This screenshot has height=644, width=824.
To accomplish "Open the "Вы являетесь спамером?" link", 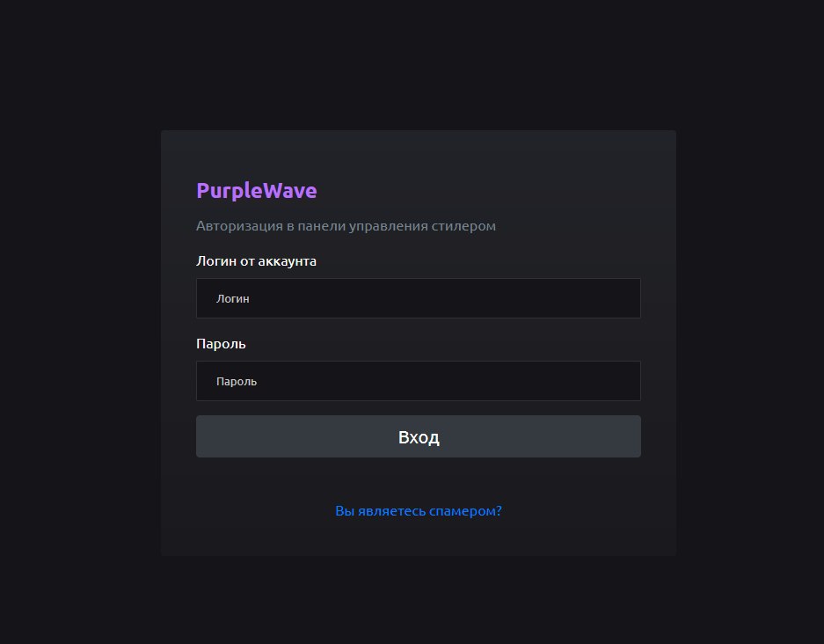I will (x=418, y=511).
